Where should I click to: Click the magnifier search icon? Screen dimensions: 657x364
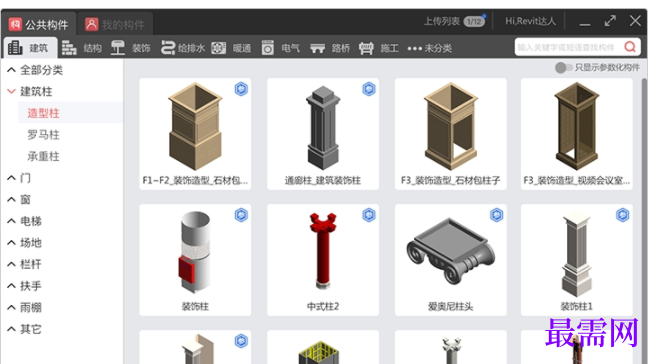[x=630, y=47]
